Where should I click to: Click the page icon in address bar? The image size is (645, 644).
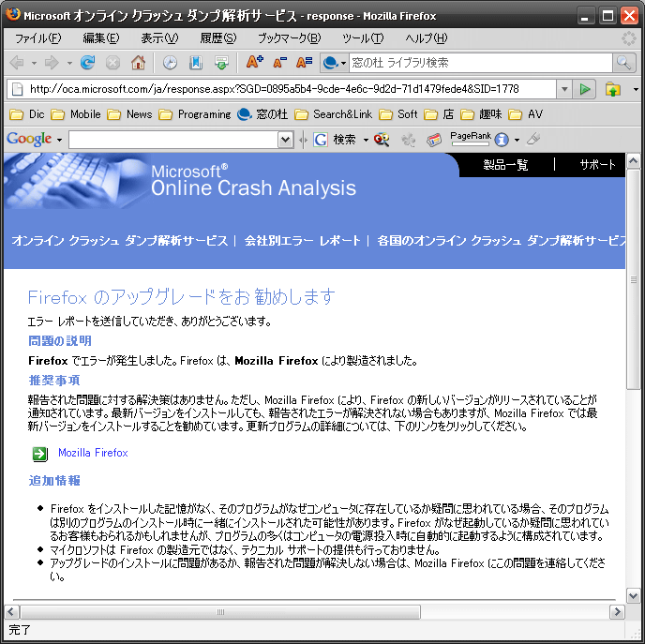(x=17, y=89)
